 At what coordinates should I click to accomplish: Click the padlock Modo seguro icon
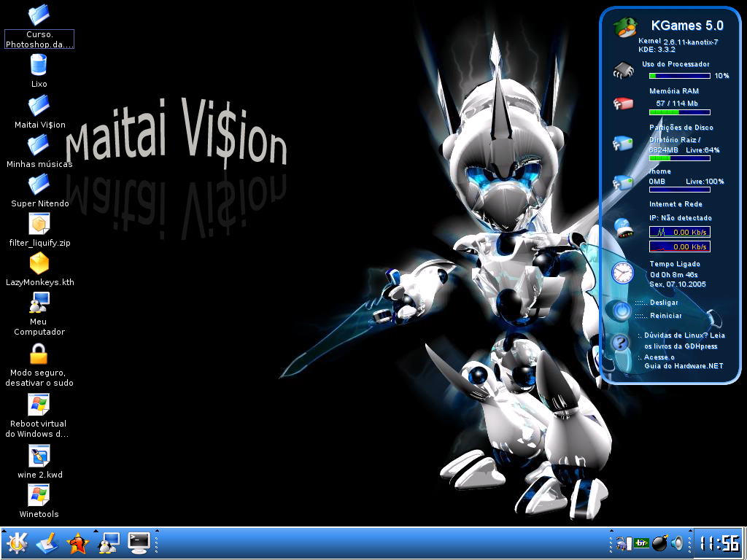(x=39, y=354)
